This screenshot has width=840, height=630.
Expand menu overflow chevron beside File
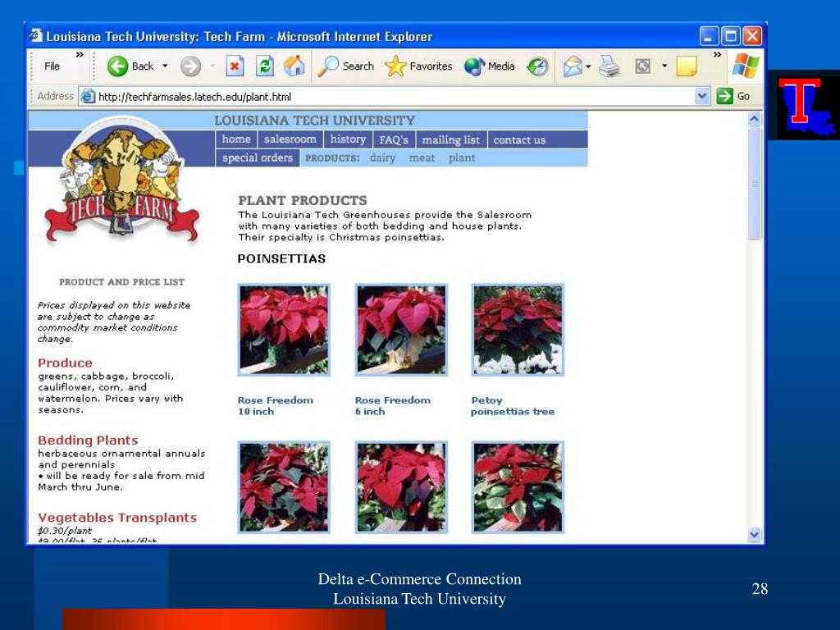pyautogui.click(x=80, y=55)
